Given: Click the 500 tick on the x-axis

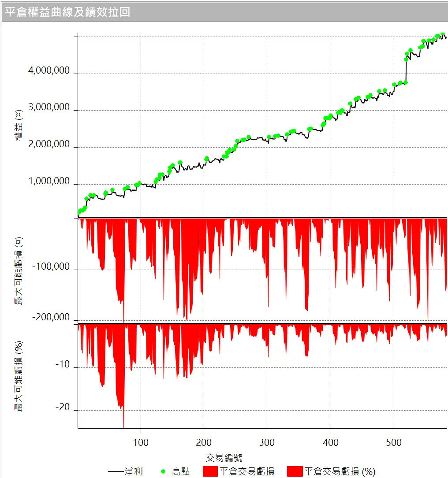Looking at the screenshot, I should pos(393,442).
